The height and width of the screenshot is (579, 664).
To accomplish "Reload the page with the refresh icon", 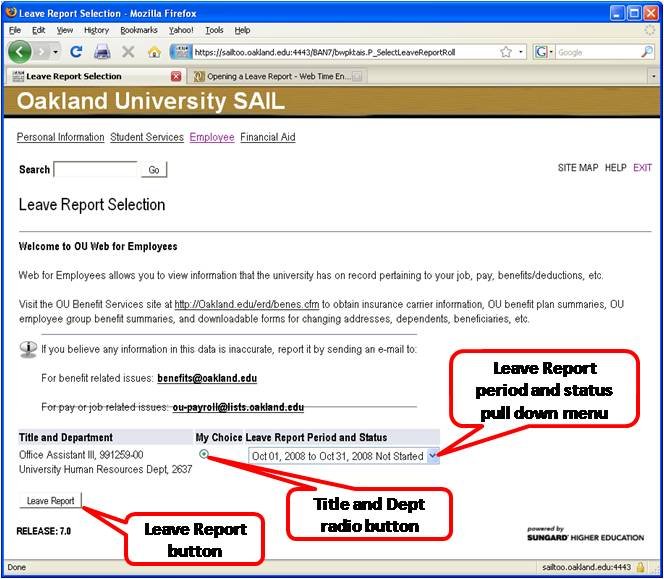I will [77, 52].
